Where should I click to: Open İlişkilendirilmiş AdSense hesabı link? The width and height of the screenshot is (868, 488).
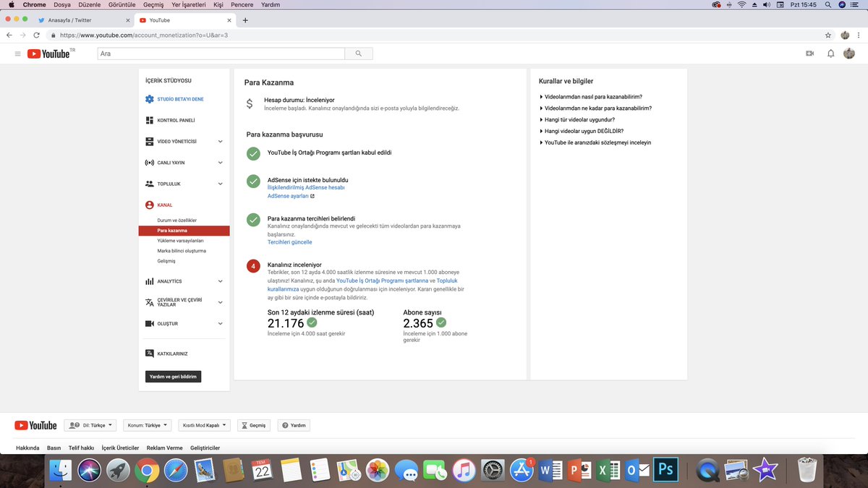[306, 187]
